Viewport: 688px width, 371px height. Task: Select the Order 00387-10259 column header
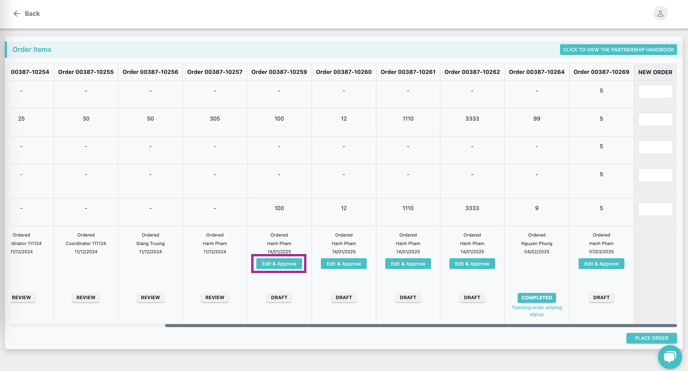coord(279,72)
